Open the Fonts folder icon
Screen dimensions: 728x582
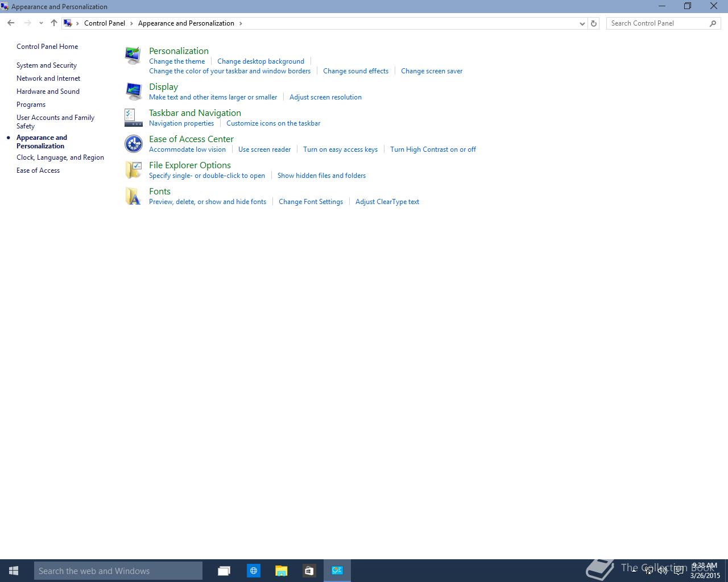click(133, 196)
